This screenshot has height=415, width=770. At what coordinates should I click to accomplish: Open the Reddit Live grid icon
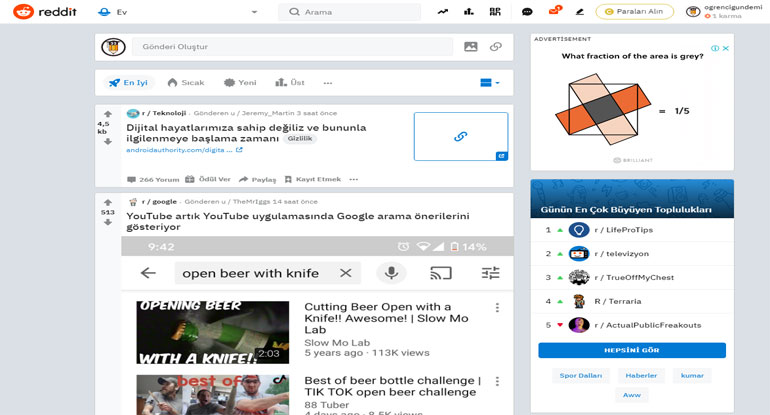495,12
